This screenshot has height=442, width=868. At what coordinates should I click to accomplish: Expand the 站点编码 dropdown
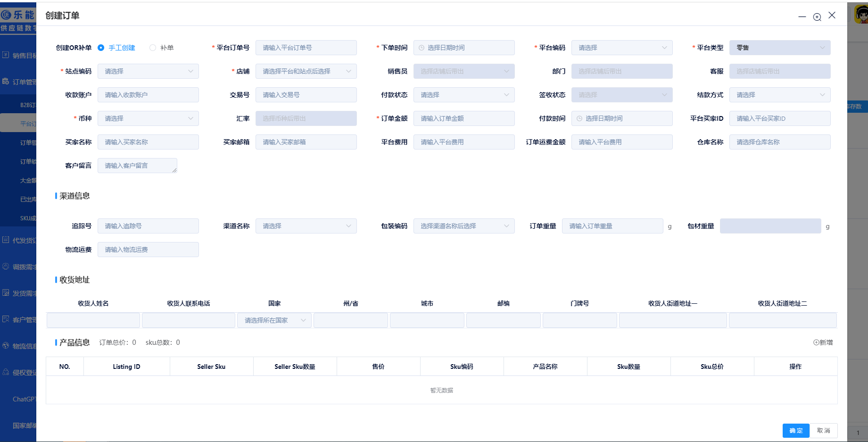(148, 71)
